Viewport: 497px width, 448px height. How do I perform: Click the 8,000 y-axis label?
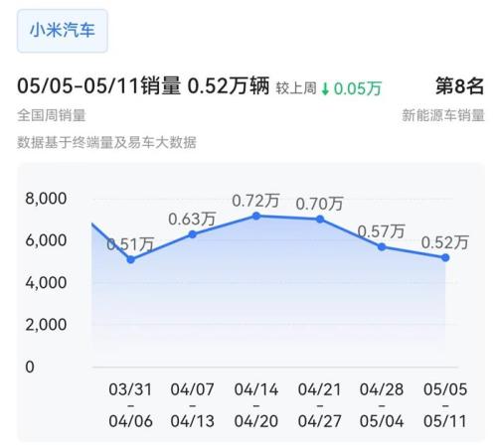coord(46,199)
